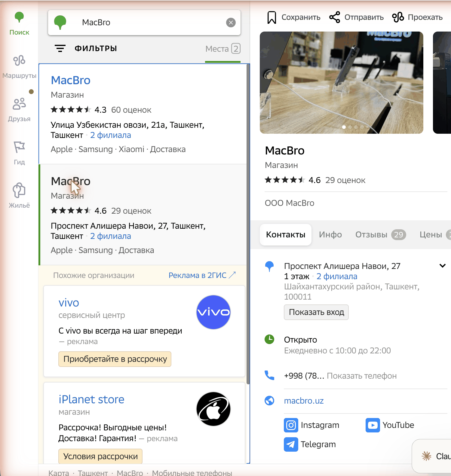Open the Друзья friends section
The height and width of the screenshot is (476, 451).
click(19, 110)
